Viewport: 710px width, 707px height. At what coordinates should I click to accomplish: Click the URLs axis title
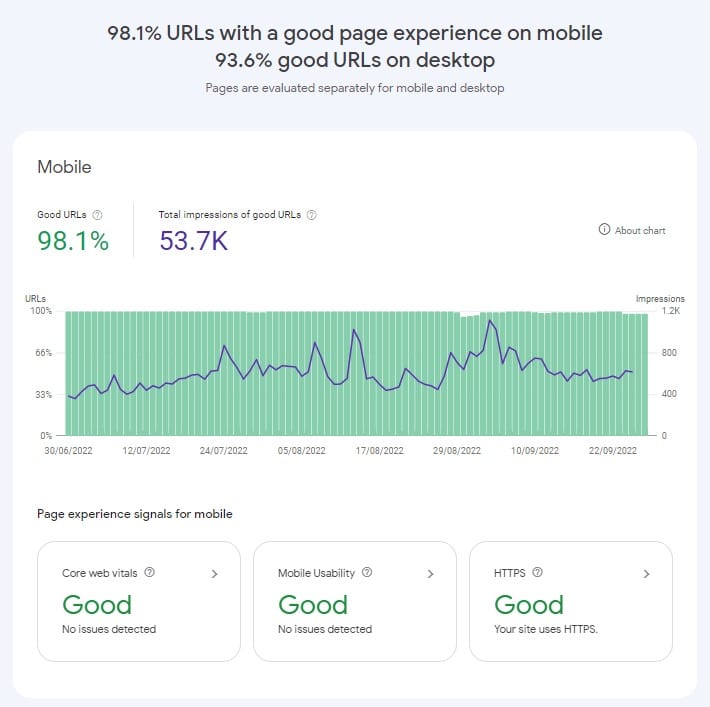click(x=35, y=298)
